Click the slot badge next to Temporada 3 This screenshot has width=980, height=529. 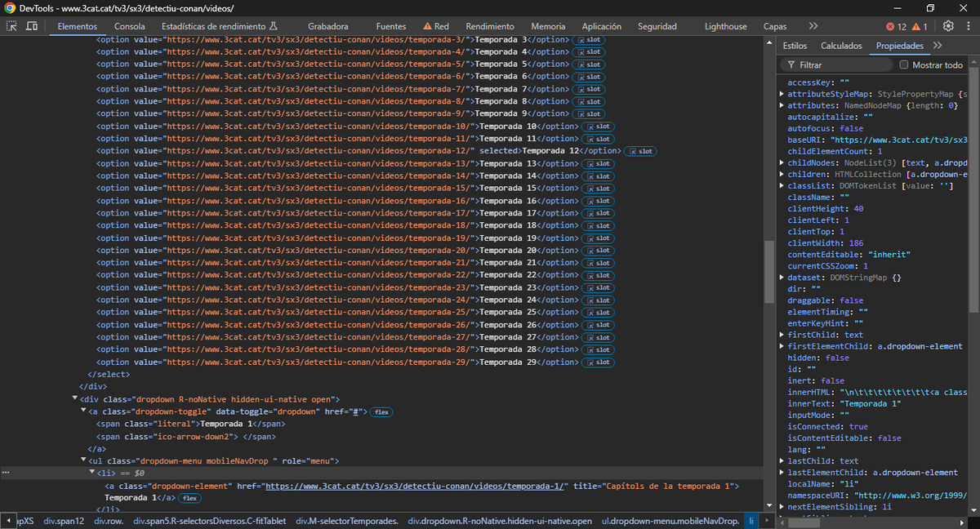point(590,39)
